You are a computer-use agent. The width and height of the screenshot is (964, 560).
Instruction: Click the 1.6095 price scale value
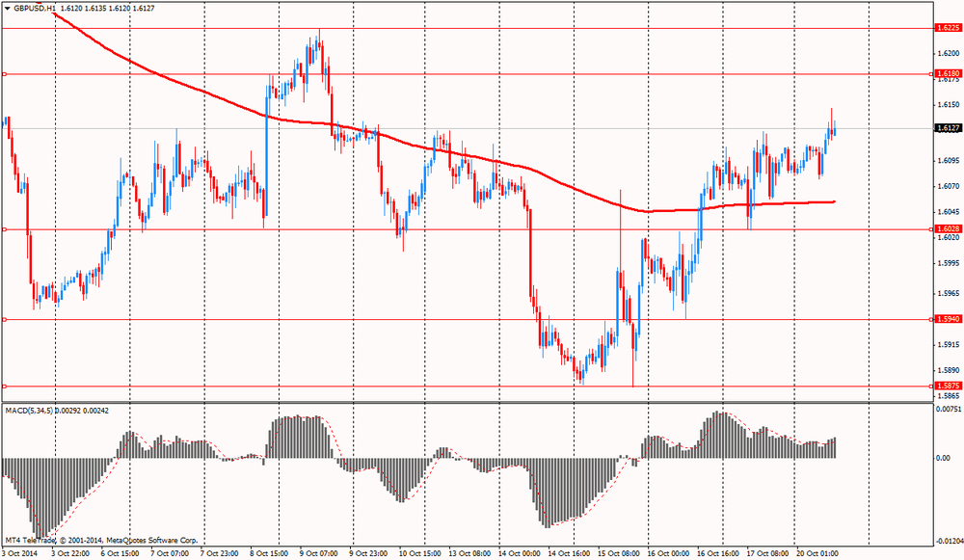[948, 160]
